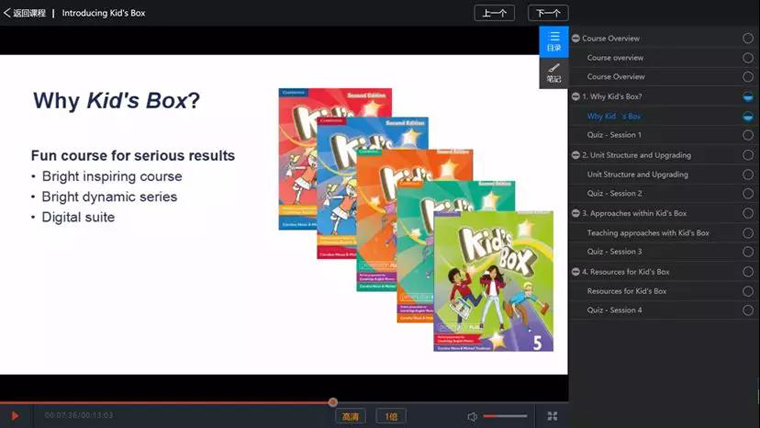Click the Kid's Box level 5 green cover
The height and width of the screenshot is (428, 760).
click(x=493, y=281)
